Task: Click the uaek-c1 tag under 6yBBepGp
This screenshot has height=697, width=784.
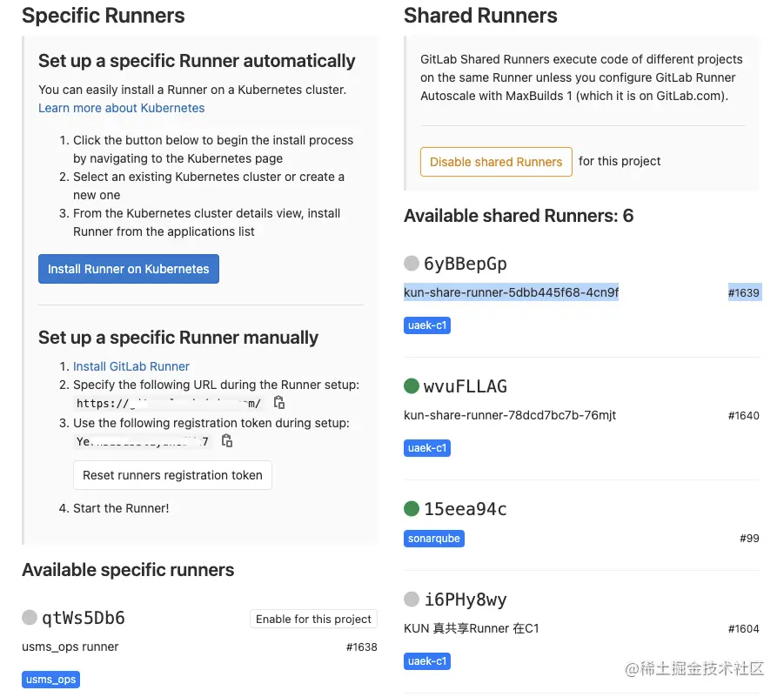Action: coord(427,325)
